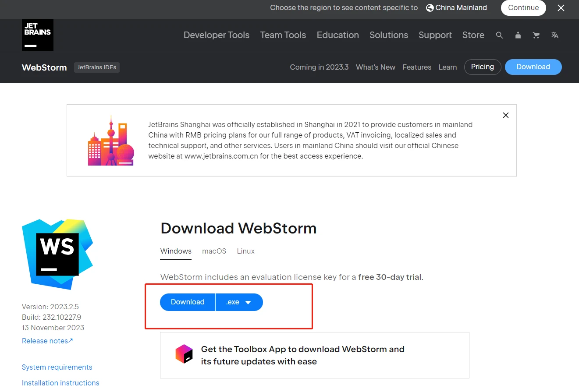Screen dimensions: 579x392
Task: Click the blue Download button under the free trial text
Action: point(188,302)
